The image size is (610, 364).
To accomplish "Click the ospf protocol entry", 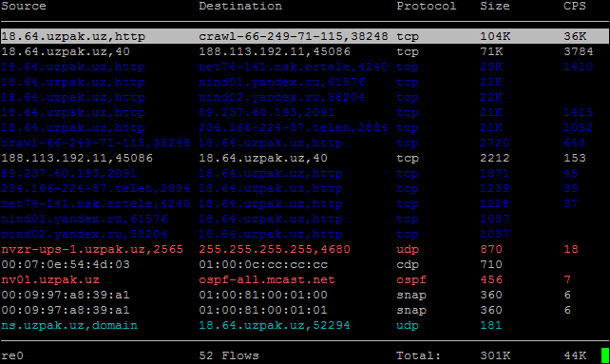I will 411,279.
